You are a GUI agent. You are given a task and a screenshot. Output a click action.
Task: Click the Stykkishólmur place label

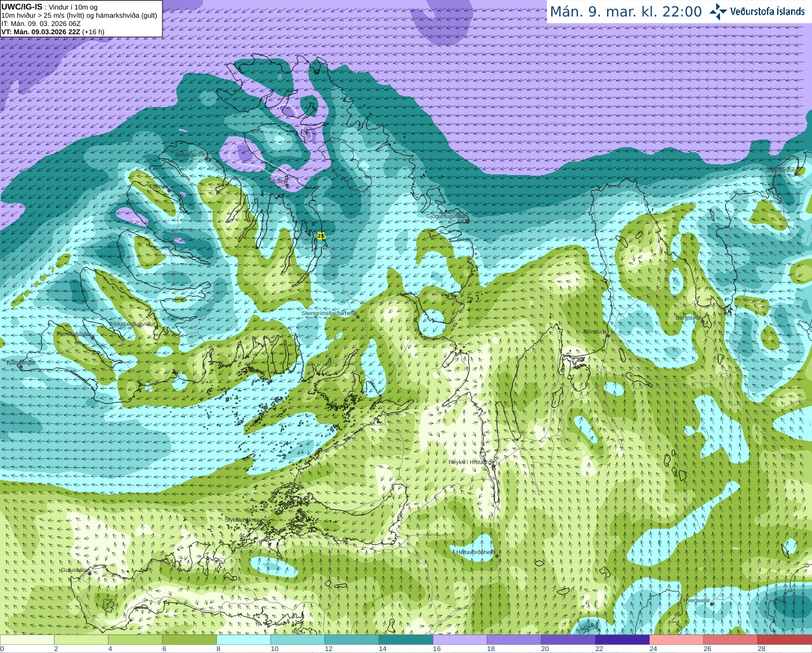click(x=242, y=520)
